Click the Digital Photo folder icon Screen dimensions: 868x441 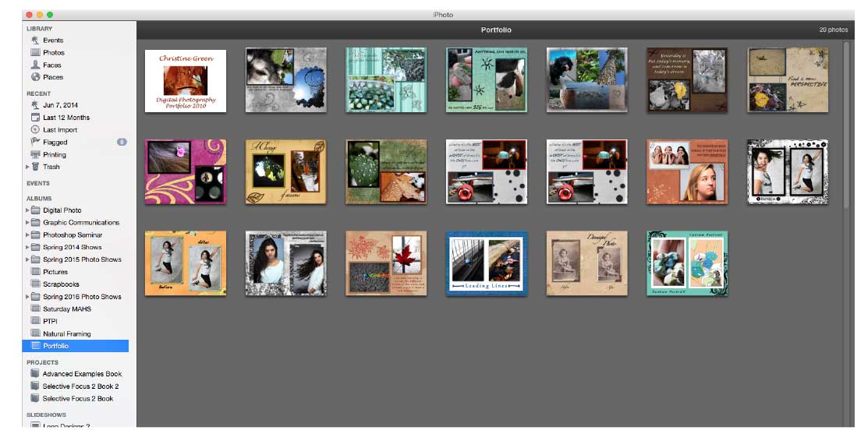(35, 210)
